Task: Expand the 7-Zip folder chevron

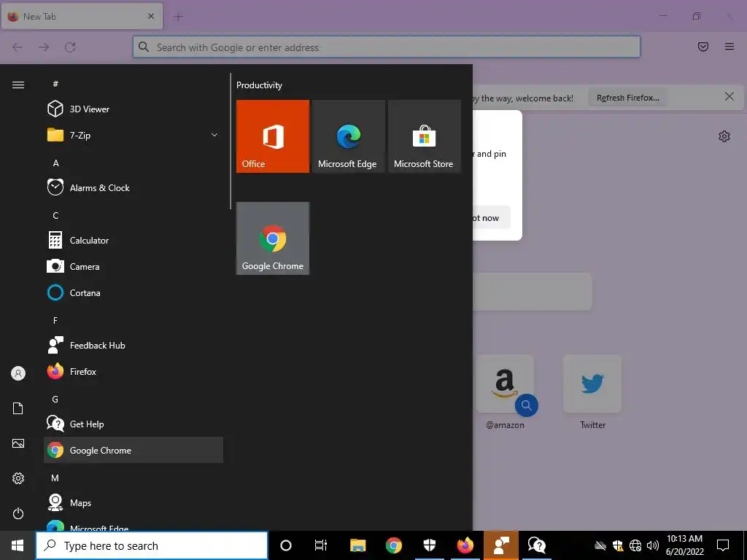Action: tap(214, 135)
